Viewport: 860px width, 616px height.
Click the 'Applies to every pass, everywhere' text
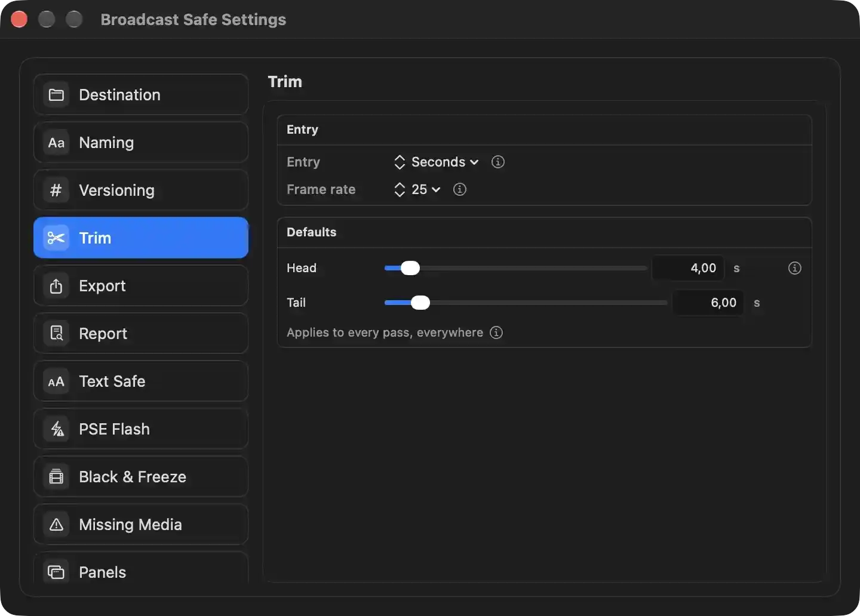pyautogui.click(x=385, y=332)
